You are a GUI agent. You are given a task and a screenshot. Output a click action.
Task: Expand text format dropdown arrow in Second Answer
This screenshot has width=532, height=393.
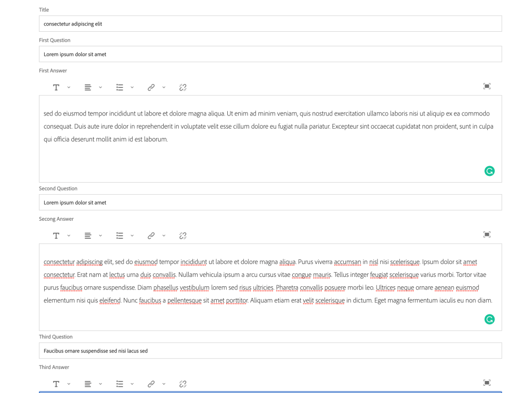tap(69, 236)
